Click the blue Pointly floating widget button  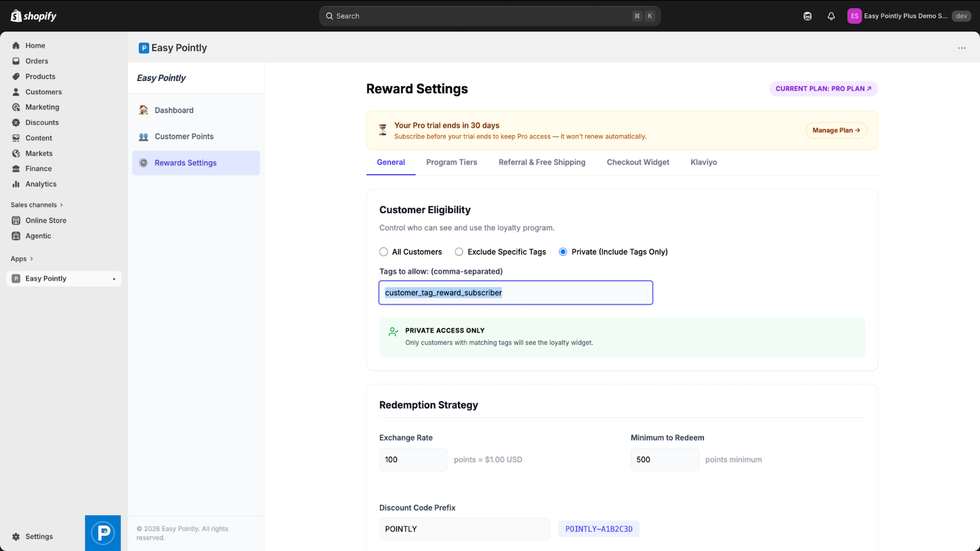(x=103, y=533)
